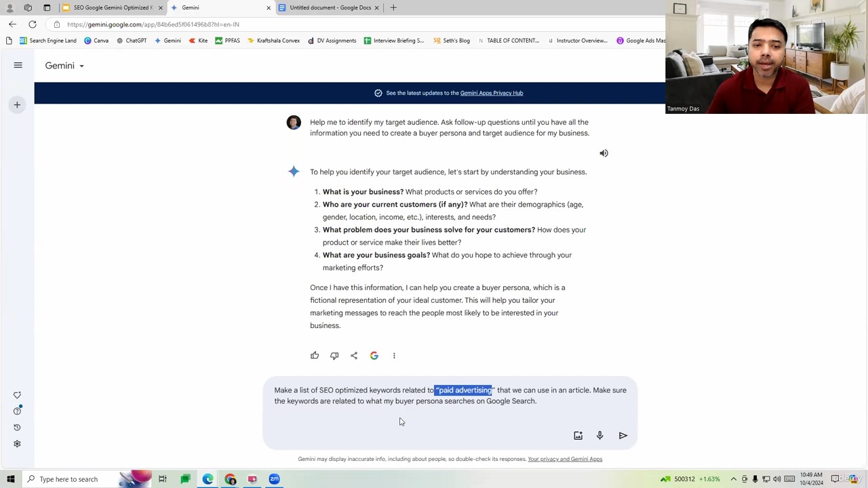Open Task View on taskbar

pyautogui.click(x=163, y=479)
